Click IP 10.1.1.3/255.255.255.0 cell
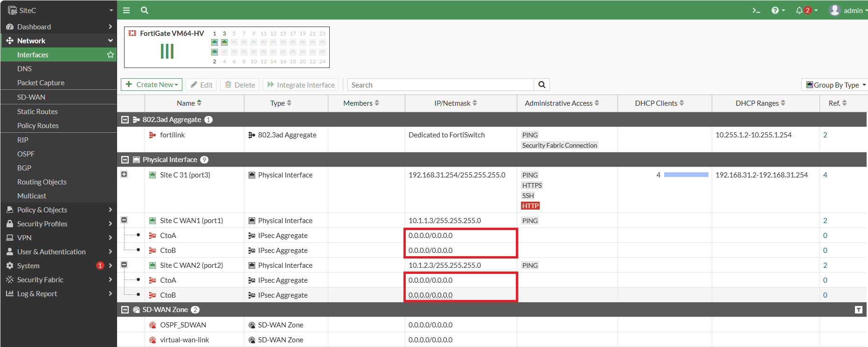Image resolution: width=868 pixels, height=347 pixels. click(x=445, y=221)
